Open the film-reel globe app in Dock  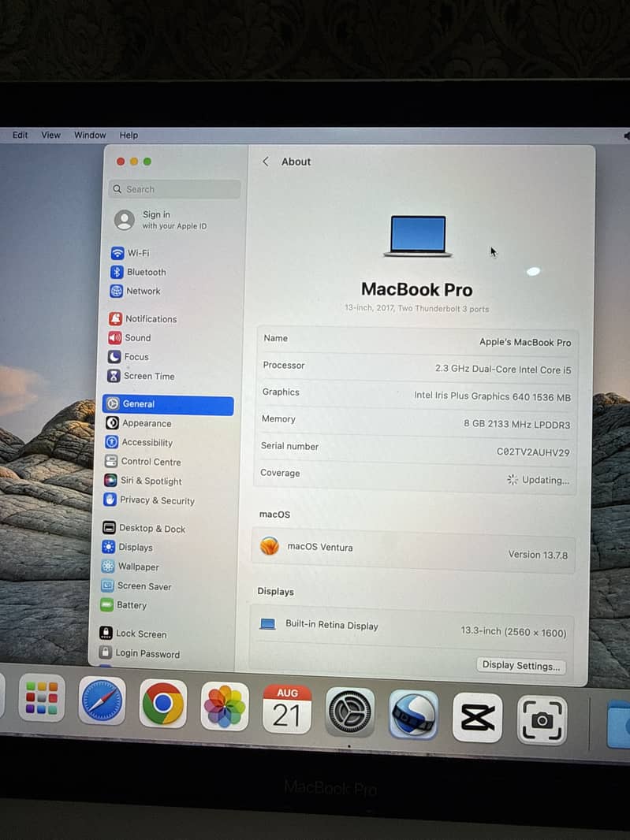[413, 715]
